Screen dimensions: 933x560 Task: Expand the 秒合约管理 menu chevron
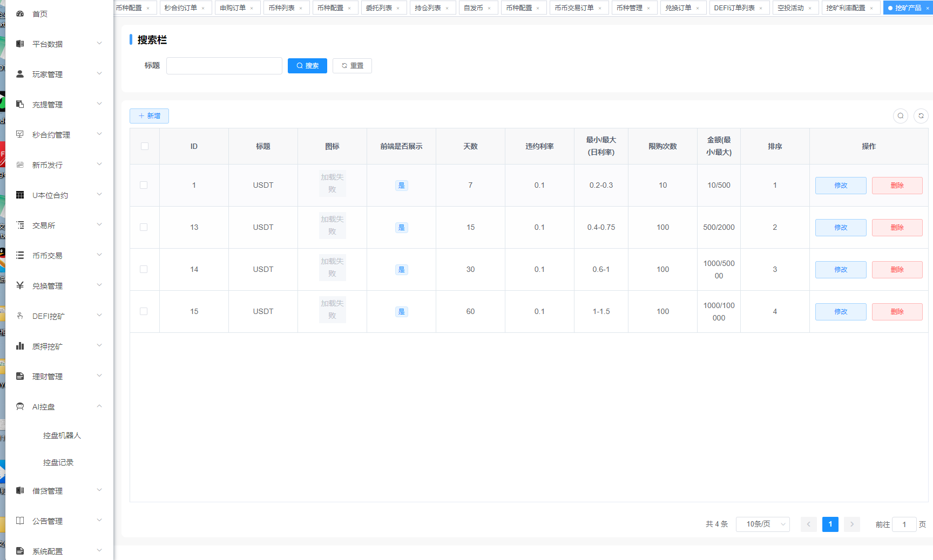pos(99,134)
